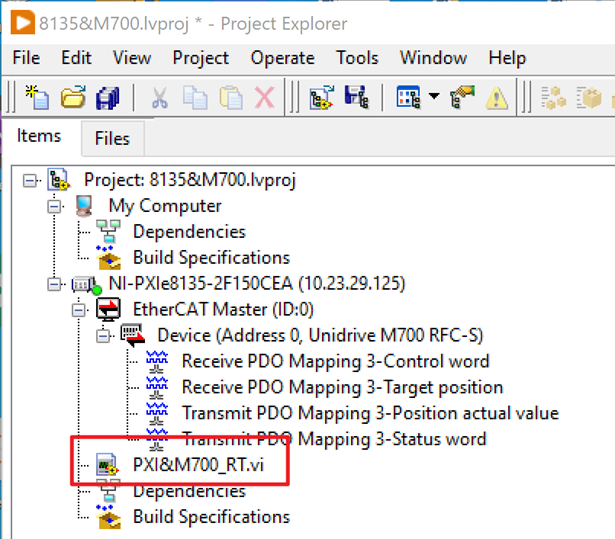Click the Copy toolbar icon
615x539 pixels.
point(195,97)
